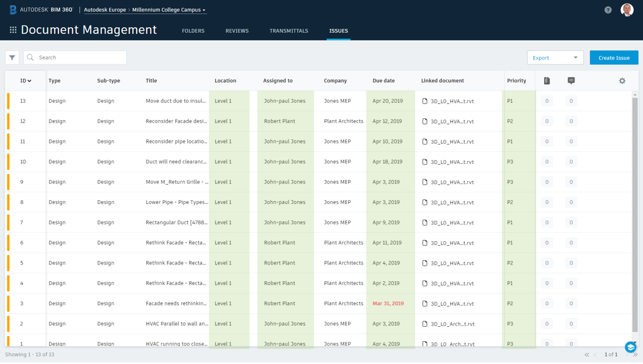Open issue titled Facade needs rethinking
643x364 pixels.
(176, 303)
